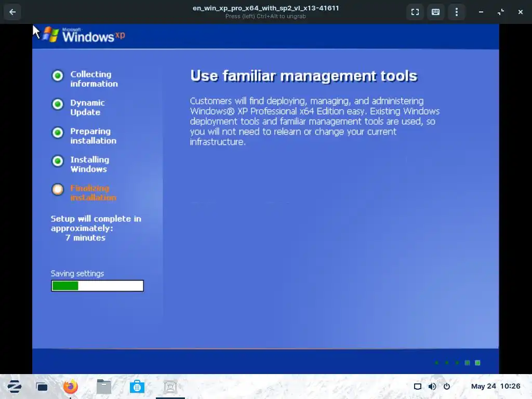Go back using the header arrow button
The width and height of the screenshot is (532, 399).
(x=12, y=12)
